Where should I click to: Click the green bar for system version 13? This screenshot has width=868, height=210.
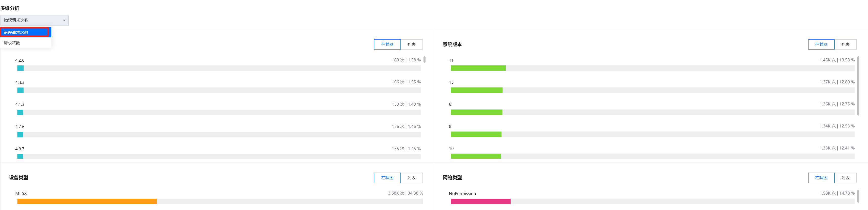click(476, 90)
